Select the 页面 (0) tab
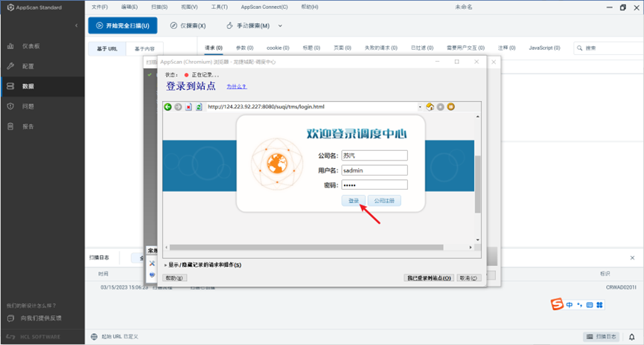 point(342,48)
